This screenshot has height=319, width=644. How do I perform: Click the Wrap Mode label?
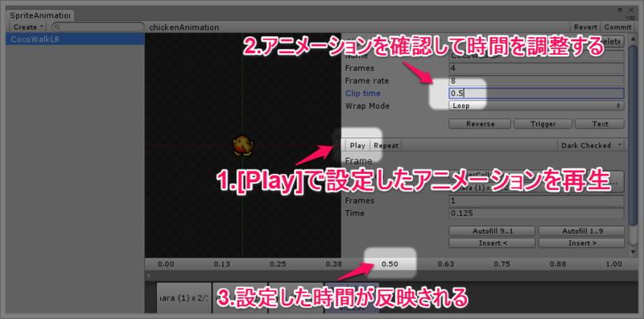[x=367, y=106]
